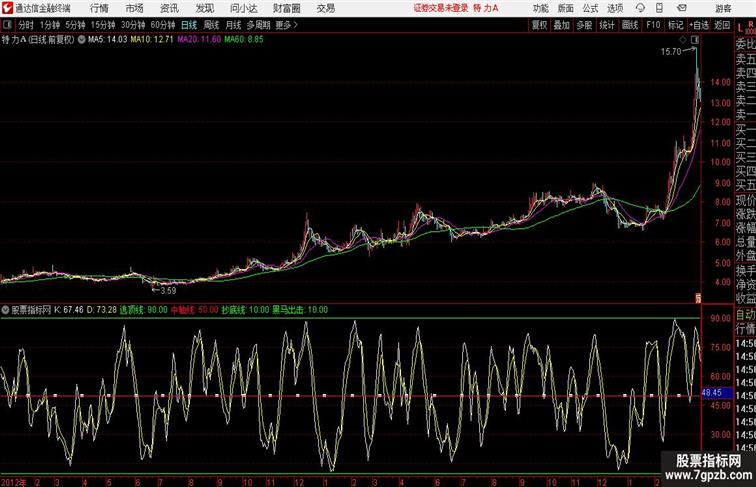The height and width of the screenshot is (487, 756).
Task: Click the diamond icon at chart top-right
Action: pyautogui.click(x=683, y=40)
